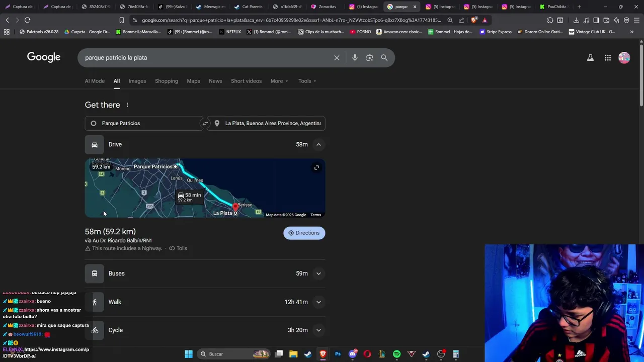Image resolution: width=644 pixels, height=362 pixels.
Task: Open the NETFLIX bookmark
Action: [230, 32]
